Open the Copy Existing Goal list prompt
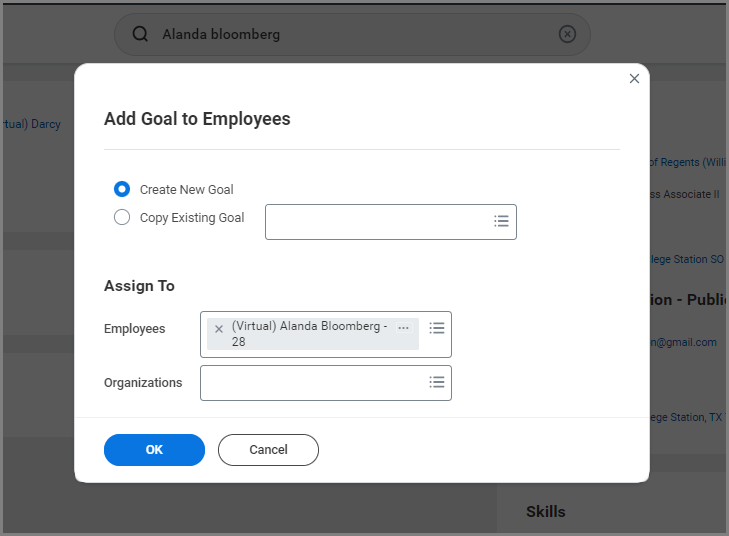Viewport: 729px width, 536px height. click(501, 222)
